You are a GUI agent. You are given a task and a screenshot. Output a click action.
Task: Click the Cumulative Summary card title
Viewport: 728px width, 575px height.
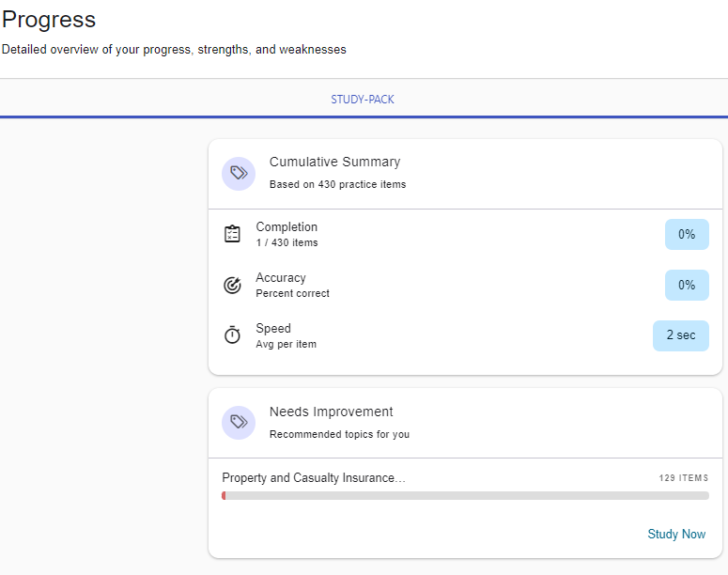click(x=334, y=162)
